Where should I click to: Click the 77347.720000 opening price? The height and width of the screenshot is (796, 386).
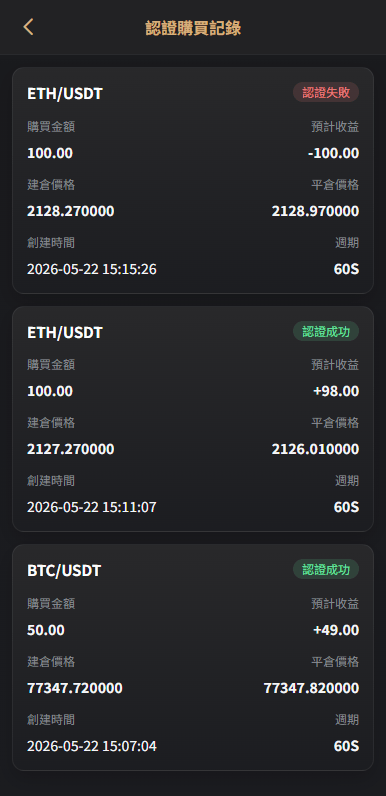pos(75,688)
